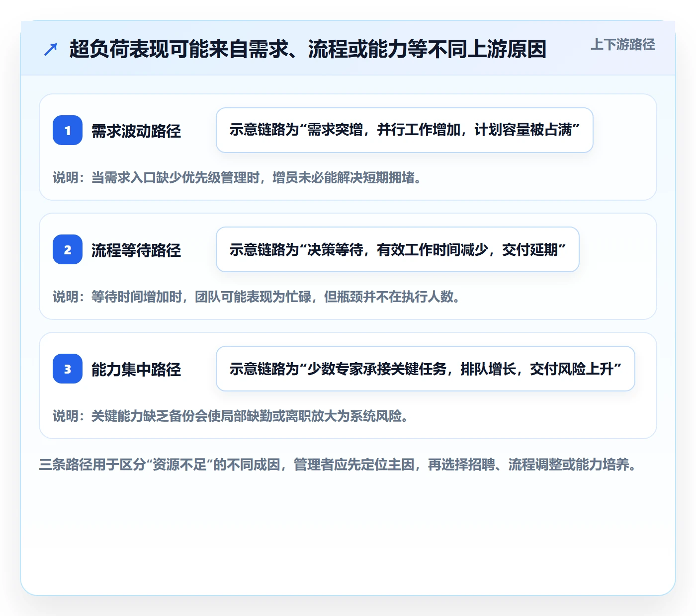Click the note 当需求入口缺少优先级管理时

tap(238, 178)
